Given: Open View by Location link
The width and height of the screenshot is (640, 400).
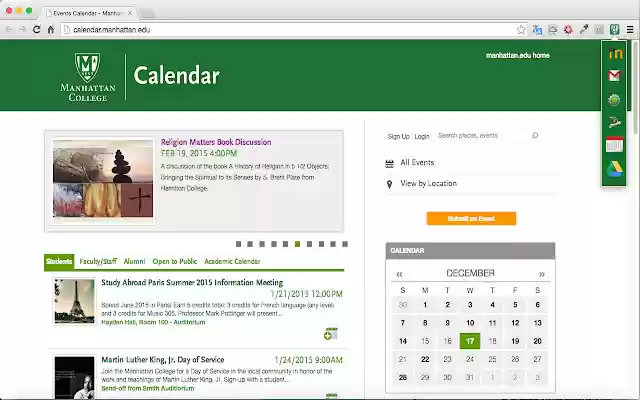Looking at the screenshot, I should [x=429, y=183].
